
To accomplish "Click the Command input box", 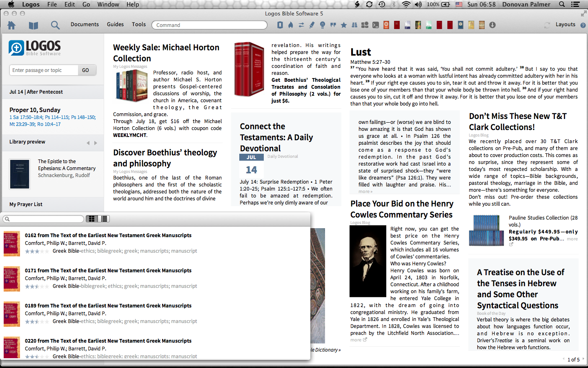I will coord(209,25).
